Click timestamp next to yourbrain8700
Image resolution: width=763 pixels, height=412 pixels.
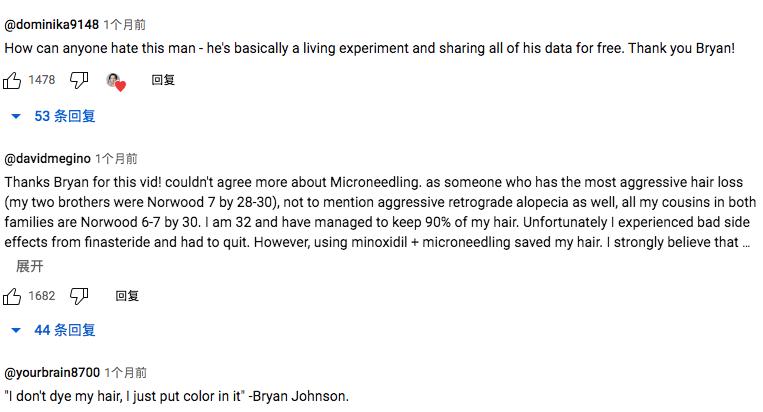(125, 373)
